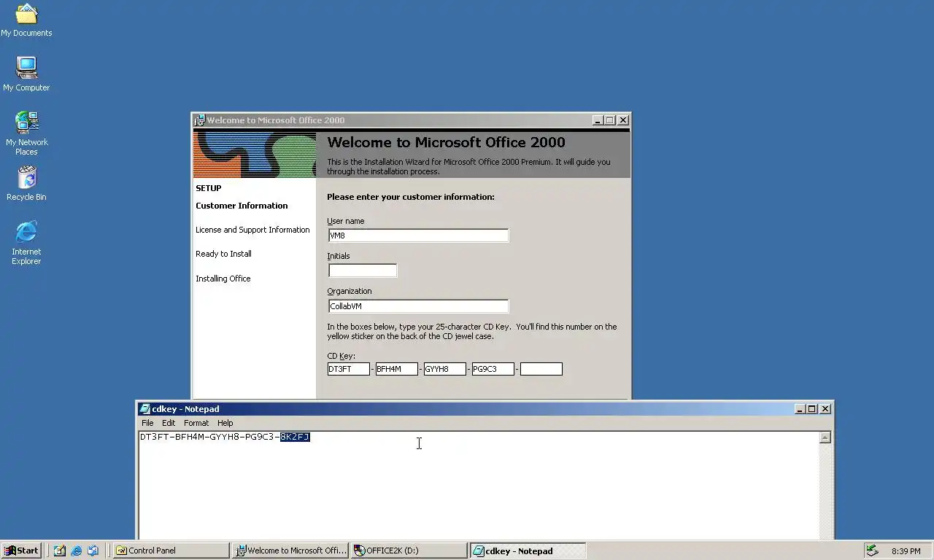The width and height of the screenshot is (934, 560).
Task: Switch to cdkey - Notepad taskbar button
Action: point(528,551)
